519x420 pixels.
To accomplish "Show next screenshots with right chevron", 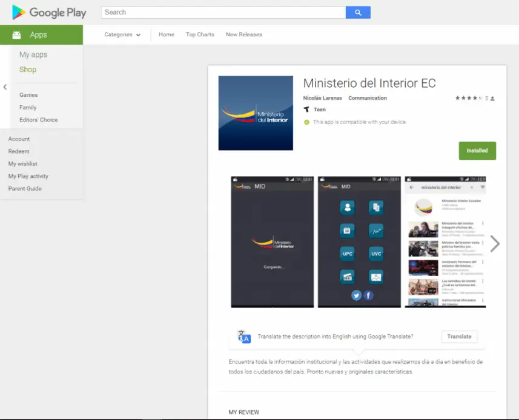I will point(495,244).
